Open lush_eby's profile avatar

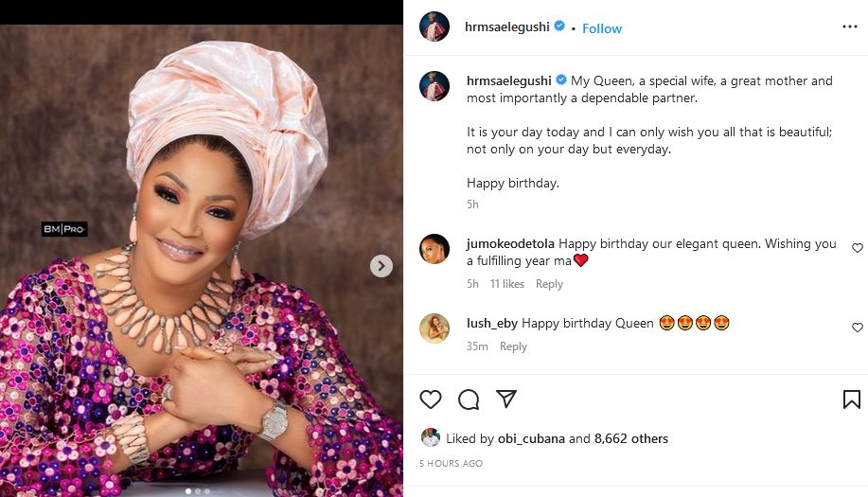pos(434,328)
